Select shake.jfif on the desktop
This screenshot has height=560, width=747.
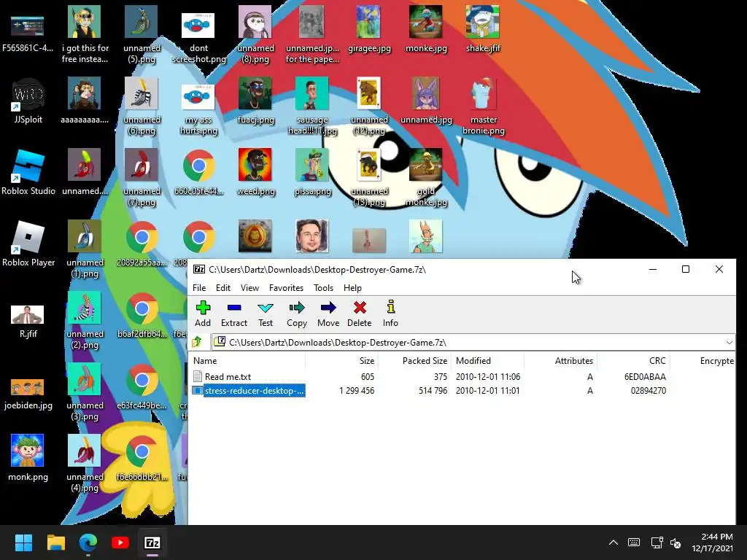point(483,29)
